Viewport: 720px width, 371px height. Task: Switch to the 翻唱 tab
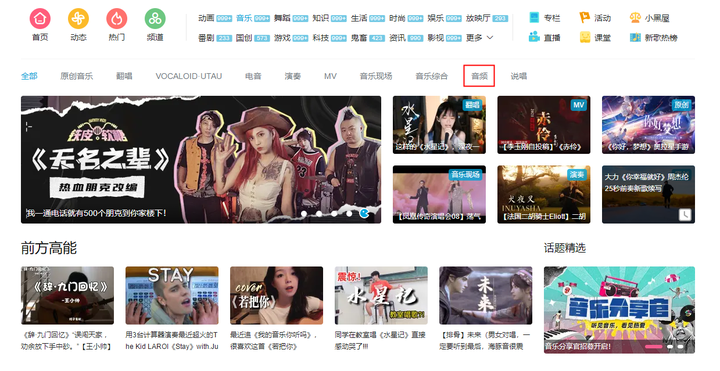click(x=124, y=76)
